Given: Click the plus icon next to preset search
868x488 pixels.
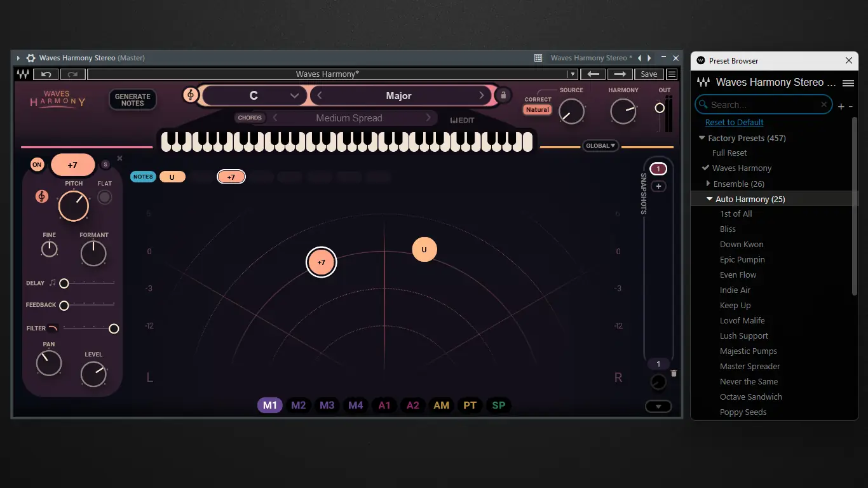Looking at the screenshot, I should [x=841, y=106].
